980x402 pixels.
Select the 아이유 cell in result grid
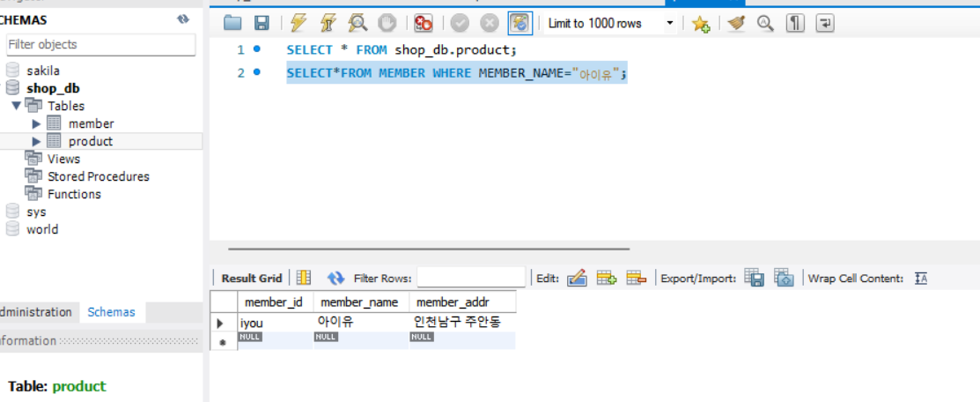coord(361,323)
